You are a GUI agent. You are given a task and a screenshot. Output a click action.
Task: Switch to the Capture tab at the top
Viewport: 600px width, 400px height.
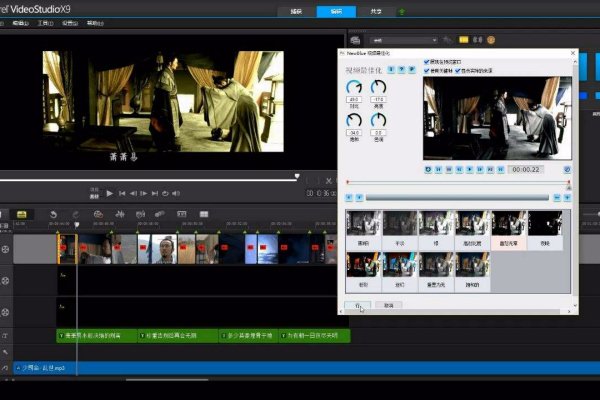(294, 12)
